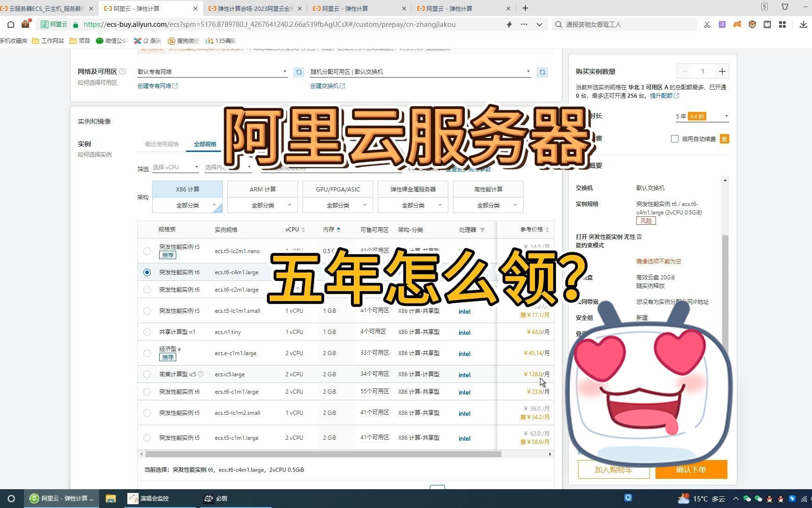Select the ecs.ic5.large radio button
Image resolution: width=812 pixels, height=508 pixels.
[x=147, y=374]
